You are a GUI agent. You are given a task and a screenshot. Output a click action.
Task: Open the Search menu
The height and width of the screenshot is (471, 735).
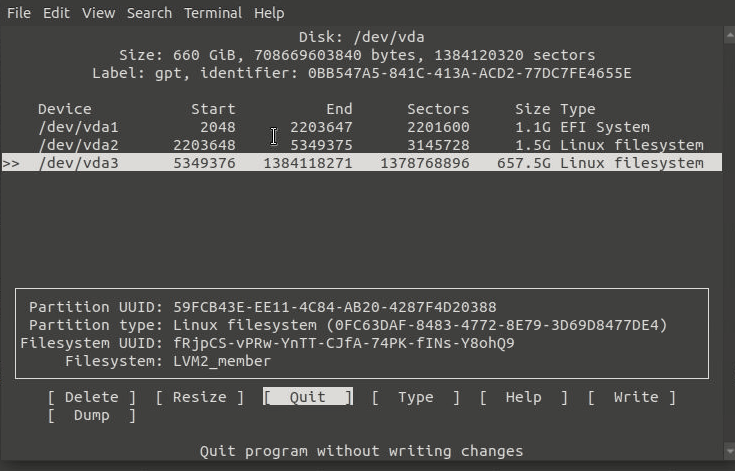pyautogui.click(x=149, y=13)
